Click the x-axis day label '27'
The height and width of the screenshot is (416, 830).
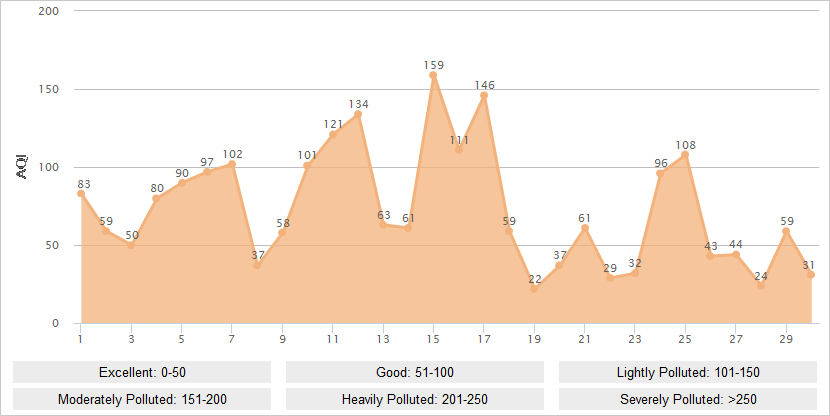736,339
